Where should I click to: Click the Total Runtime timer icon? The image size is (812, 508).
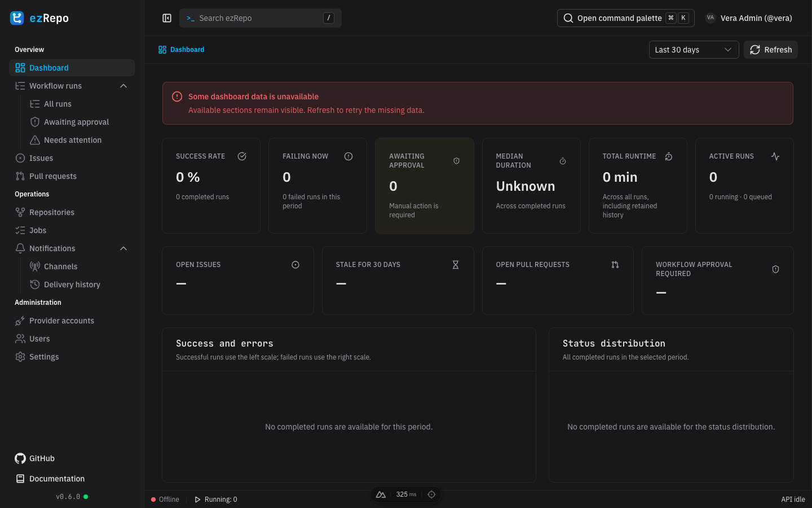point(669,156)
